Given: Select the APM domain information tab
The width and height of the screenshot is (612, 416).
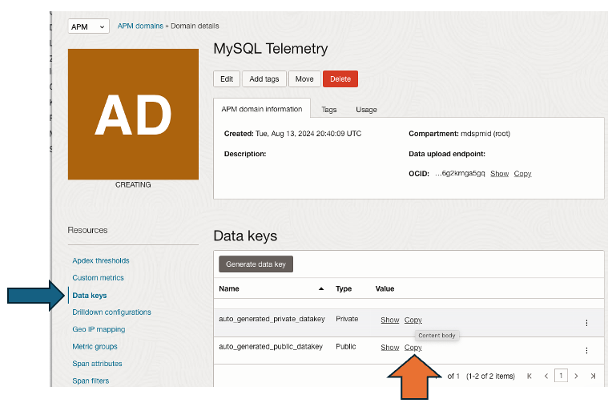Looking at the screenshot, I should click(262, 109).
